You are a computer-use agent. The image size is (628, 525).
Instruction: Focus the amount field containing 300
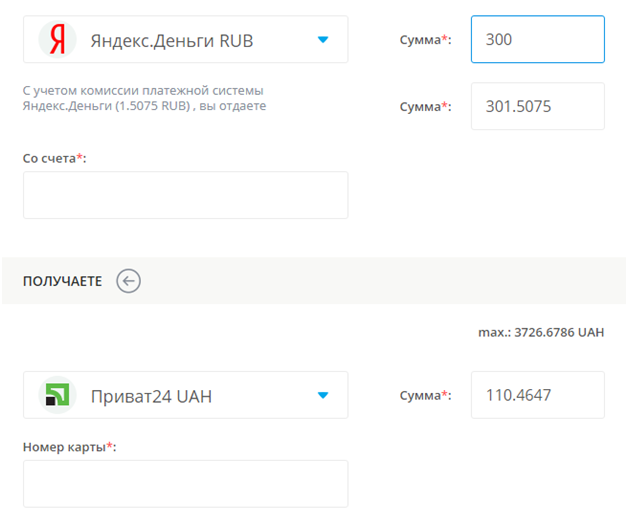click(x=538, y=39)
